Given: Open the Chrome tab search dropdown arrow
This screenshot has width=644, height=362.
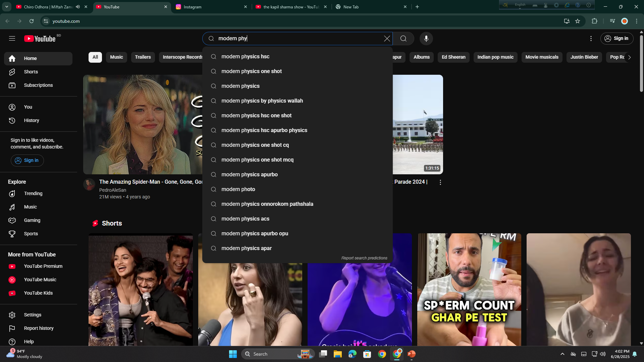Looking at the screenshot, I should click(x=7, y=7).
